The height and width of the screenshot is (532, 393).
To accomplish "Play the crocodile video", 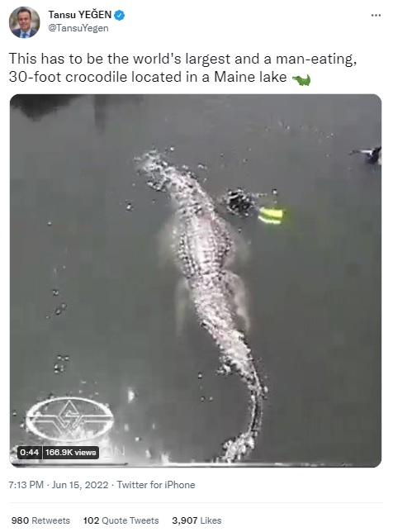I will click(x=196, y=280).
